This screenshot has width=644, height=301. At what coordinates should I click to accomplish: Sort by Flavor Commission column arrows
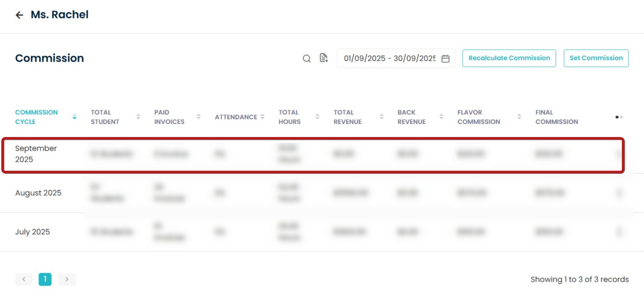519,117
